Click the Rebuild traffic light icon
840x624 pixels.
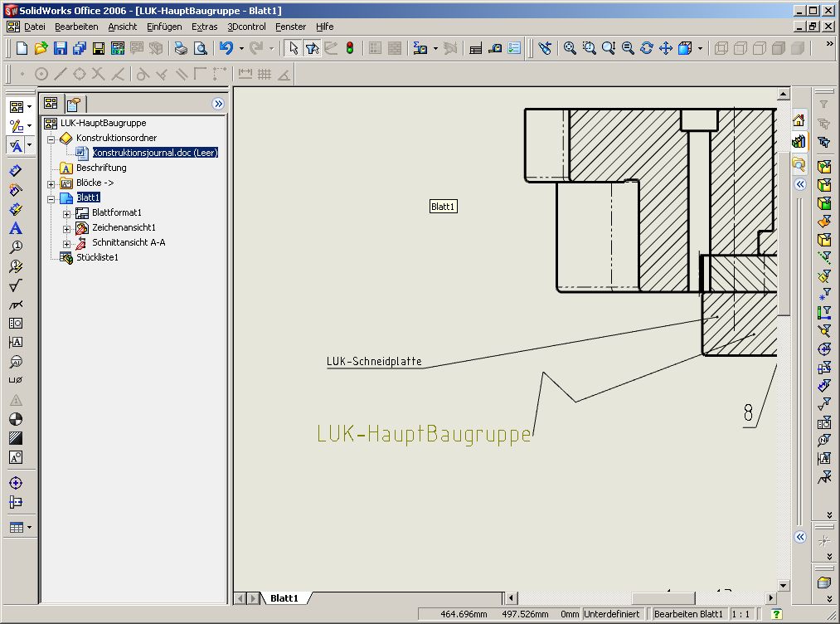[x=350, y=49]
